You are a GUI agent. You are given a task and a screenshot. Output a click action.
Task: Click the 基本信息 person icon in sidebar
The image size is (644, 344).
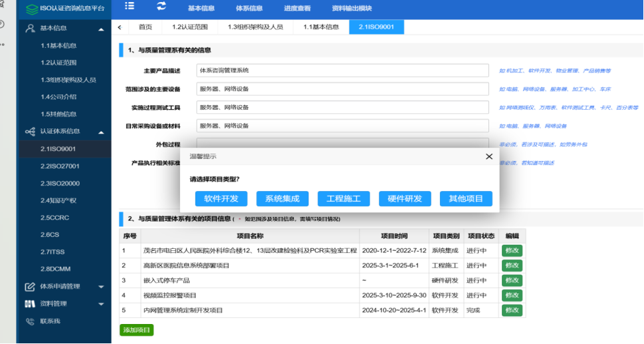pyautogui.click(x=30, y=29)
